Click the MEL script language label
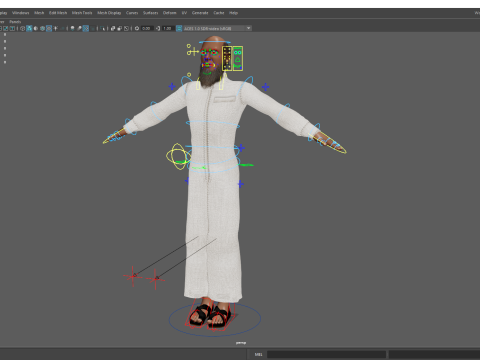Viewport: 480px width, 360px height. click(x=258, y=354)
